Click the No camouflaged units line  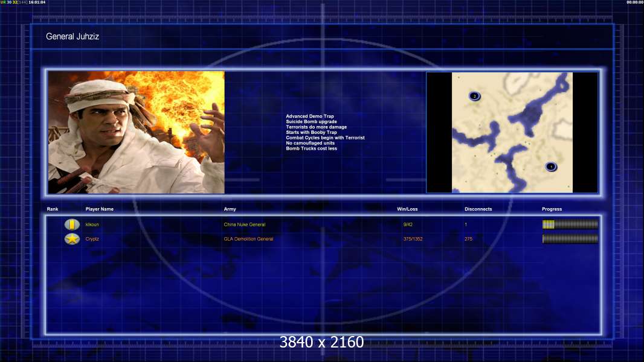310,143
